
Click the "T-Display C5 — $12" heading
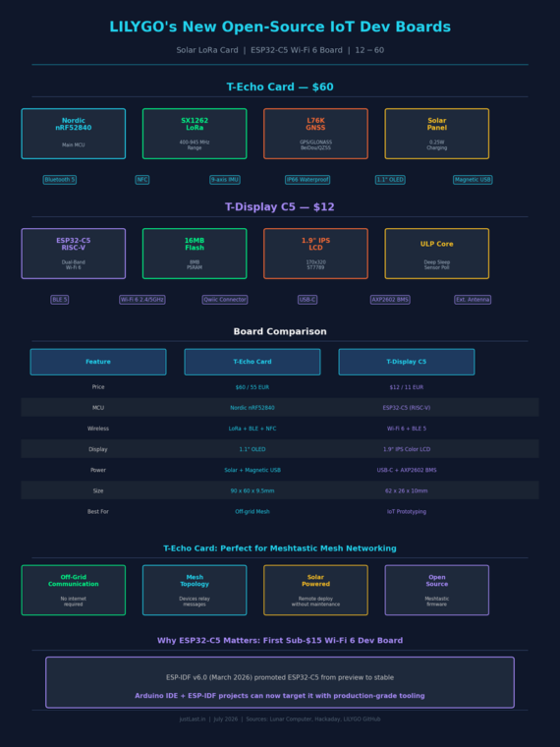coord(280,207)
